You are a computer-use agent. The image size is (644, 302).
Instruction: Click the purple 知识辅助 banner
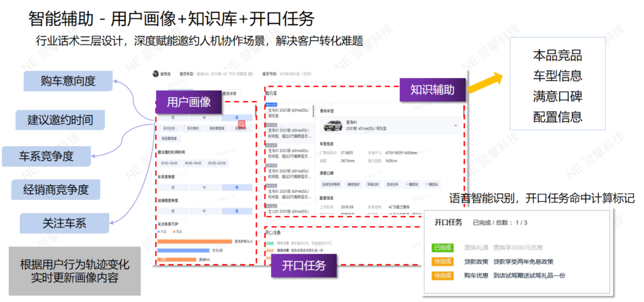click(x=433, y=90)
